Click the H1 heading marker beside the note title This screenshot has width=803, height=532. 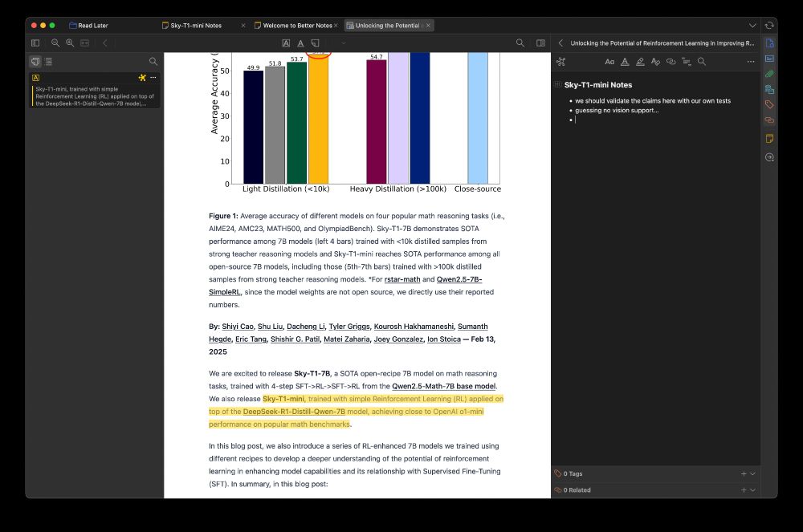558,84
